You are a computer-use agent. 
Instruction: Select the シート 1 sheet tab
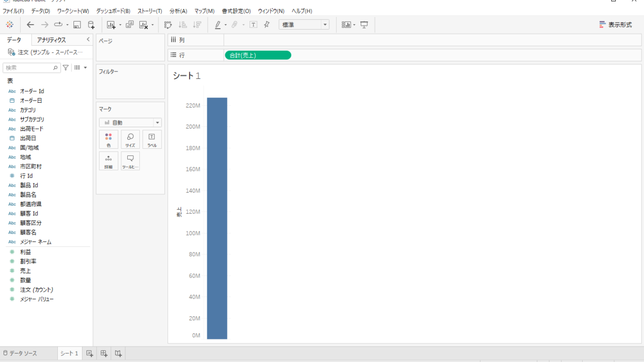click(x=69, y=353)
